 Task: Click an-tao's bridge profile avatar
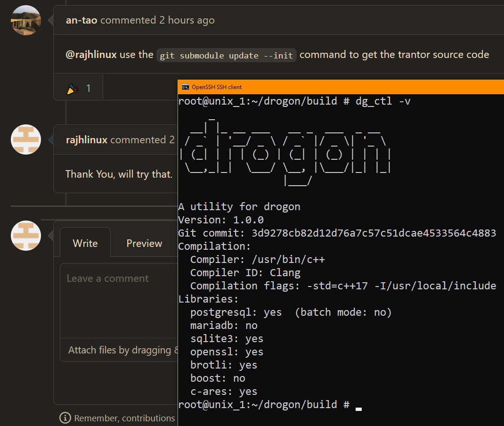26,20
